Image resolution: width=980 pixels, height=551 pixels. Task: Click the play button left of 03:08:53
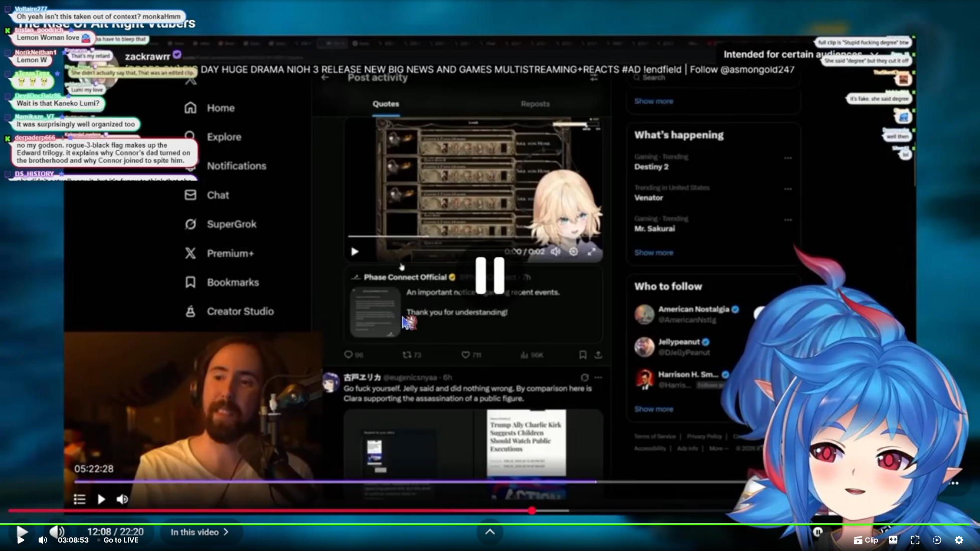click(x=21, y=540)
